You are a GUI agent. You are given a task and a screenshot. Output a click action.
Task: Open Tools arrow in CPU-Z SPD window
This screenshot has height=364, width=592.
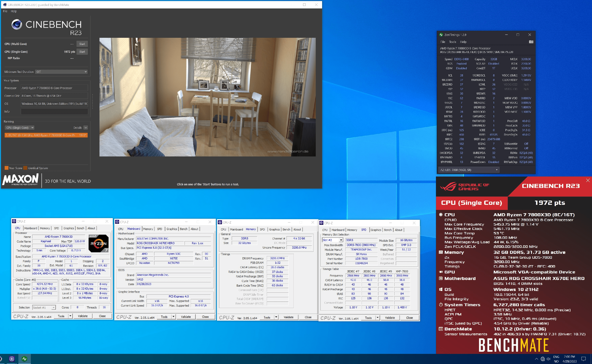(377, 318)
